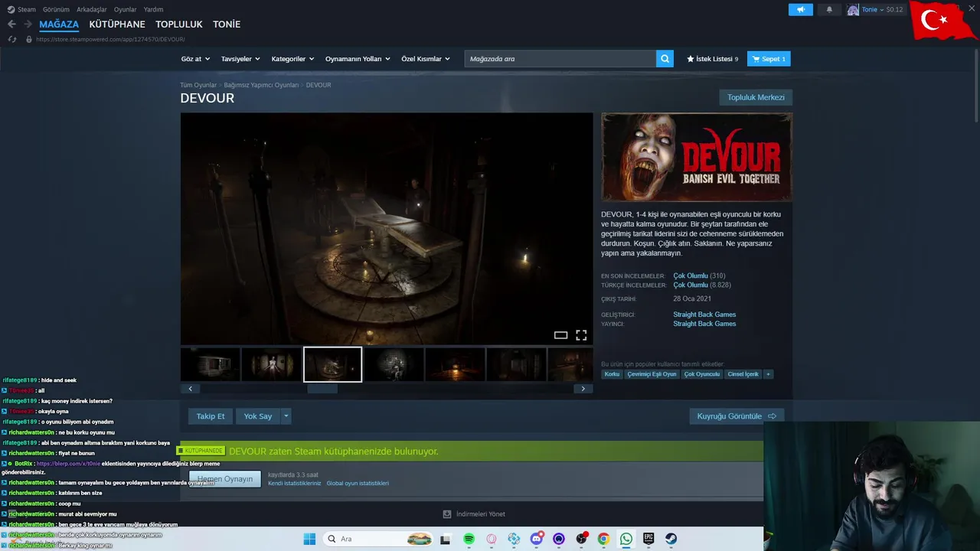This screenshot has height=551, width=980.
Task: Click the blue search magnifier button
Action: [x=665, y=59]
